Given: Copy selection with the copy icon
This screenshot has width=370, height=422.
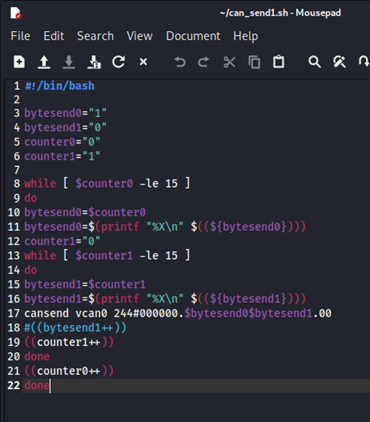Looking at the screenshot, I should click(254, 62).
